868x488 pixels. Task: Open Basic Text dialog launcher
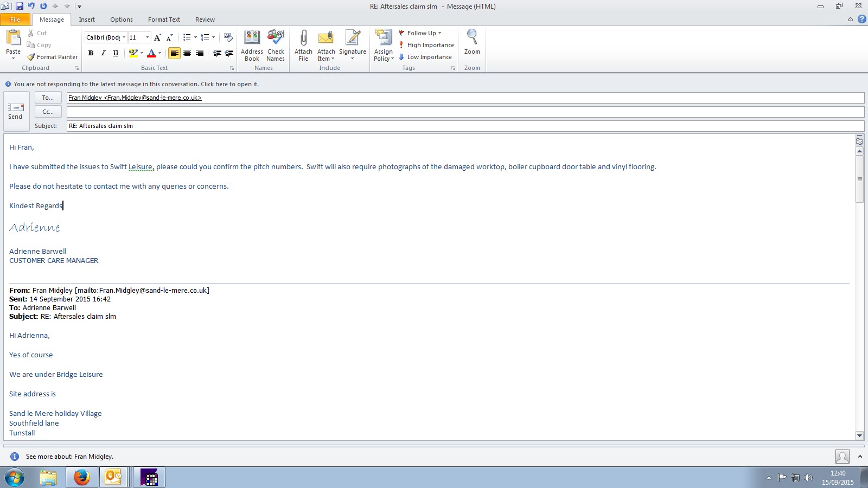point(232,68)
